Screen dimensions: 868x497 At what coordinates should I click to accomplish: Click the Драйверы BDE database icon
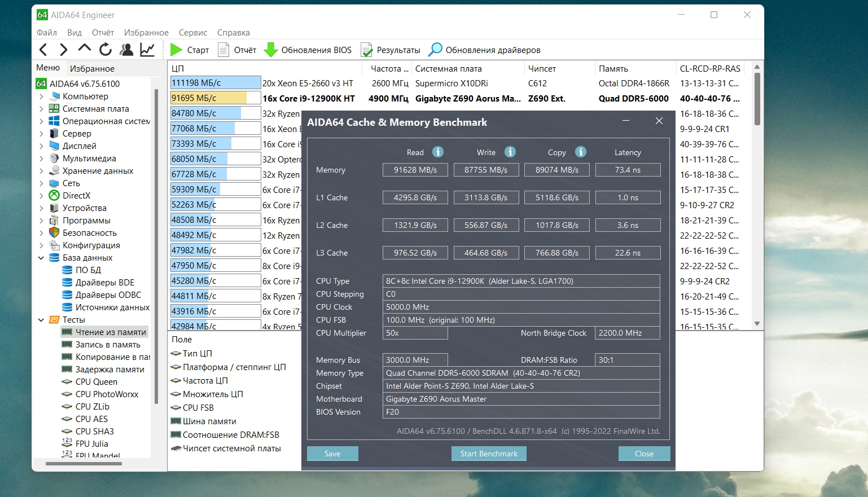click(67, 282)
